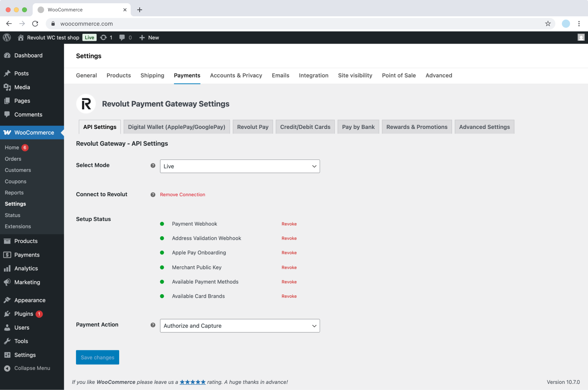Viewport: 588px width, 390px height.
Task: Click the Save changes button
Action: 98,357
